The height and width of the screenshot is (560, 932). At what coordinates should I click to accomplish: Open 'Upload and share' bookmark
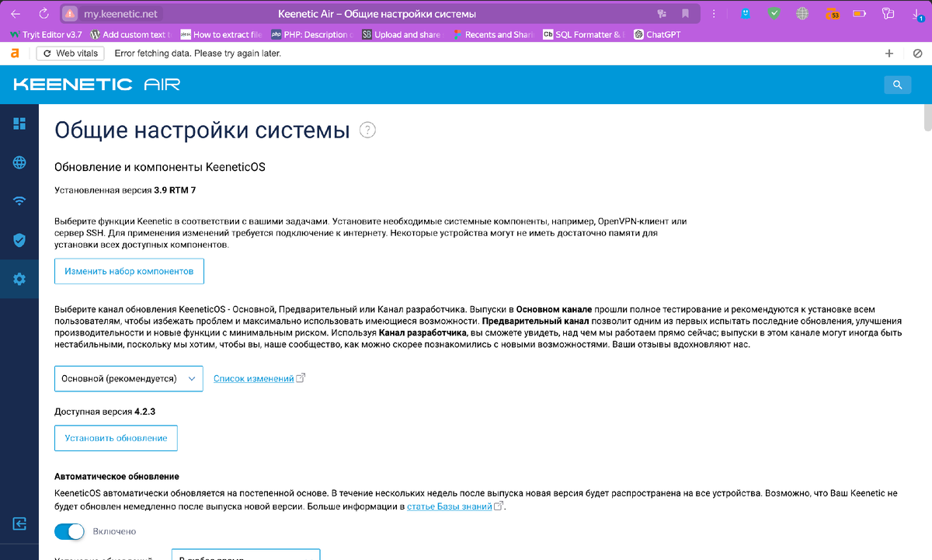pos(402,34)
